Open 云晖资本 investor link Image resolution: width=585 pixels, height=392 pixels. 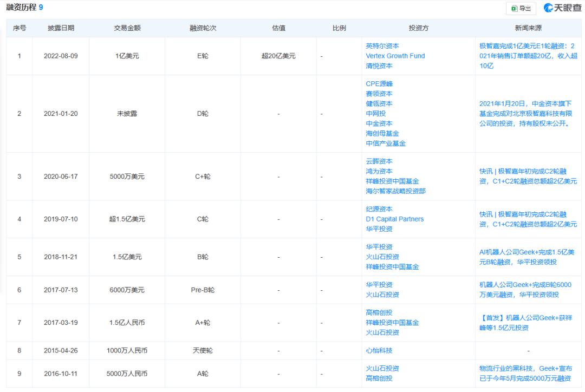(x=379, y=161)
